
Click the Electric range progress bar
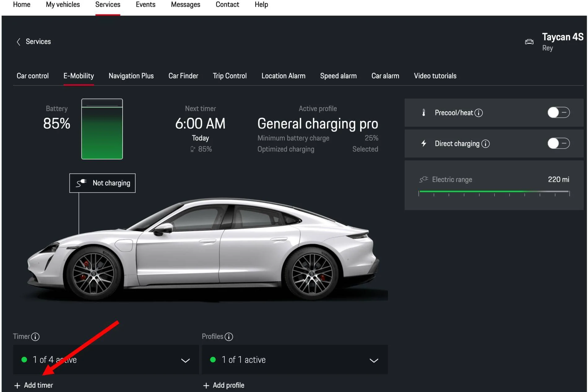494,192
